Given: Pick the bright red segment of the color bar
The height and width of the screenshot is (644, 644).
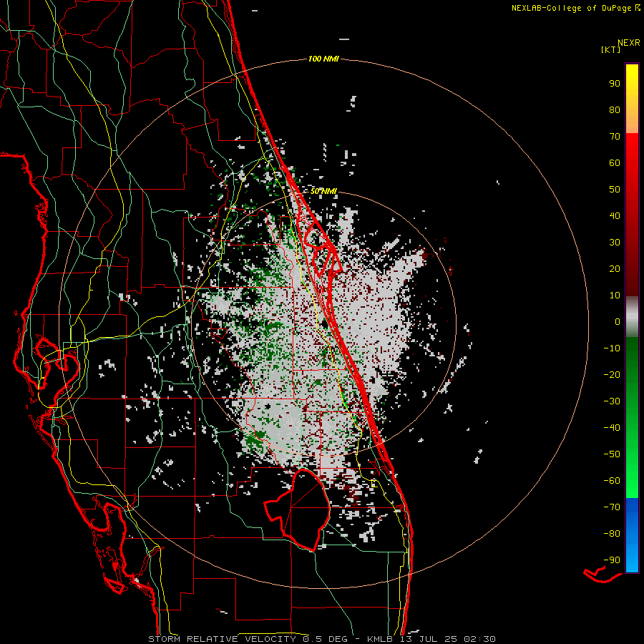Looking at the screenshot, I should tap(632, 156).
